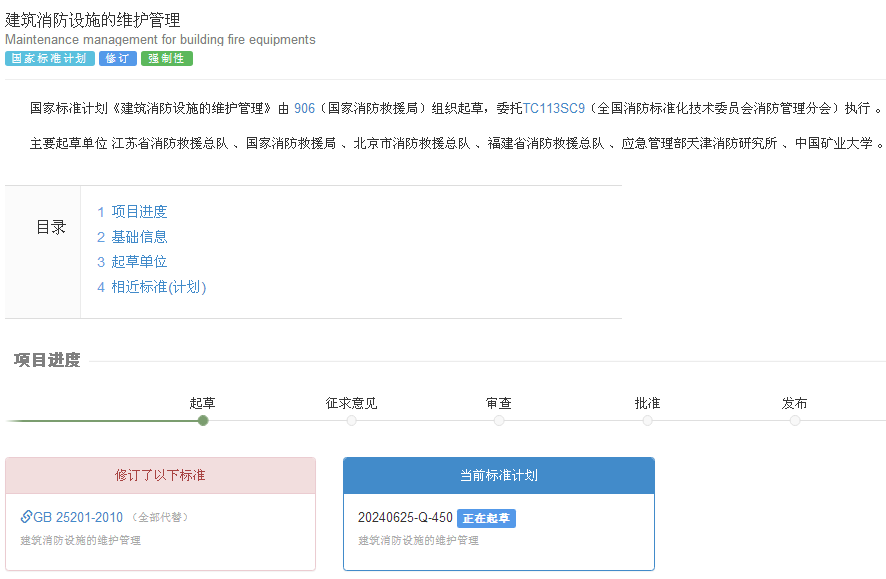
Task: Click the 国家标准计划 tag badge
Action: point(50,59)
